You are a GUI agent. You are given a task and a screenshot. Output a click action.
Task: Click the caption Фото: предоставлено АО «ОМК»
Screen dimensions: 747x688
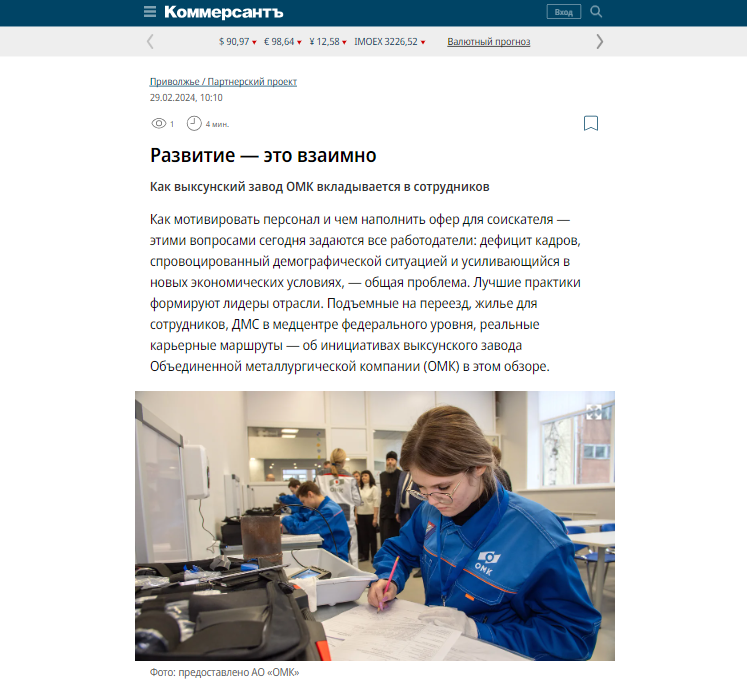(x=224, y=672)
